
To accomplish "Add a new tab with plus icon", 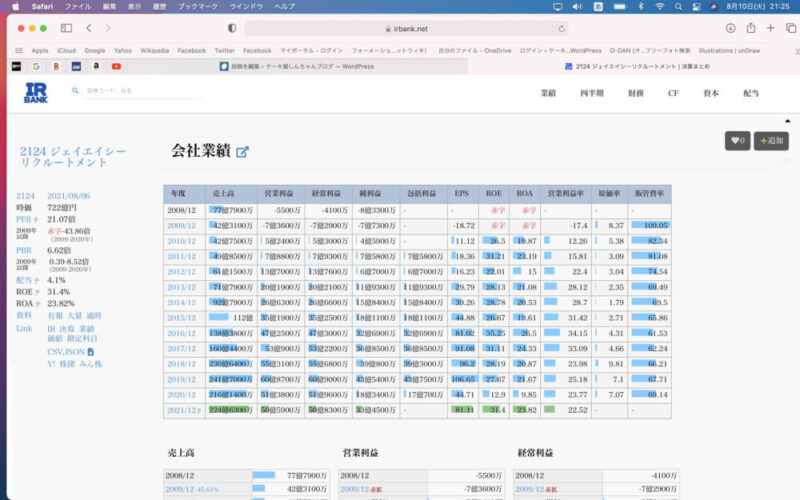I will [x=770, y=28].
